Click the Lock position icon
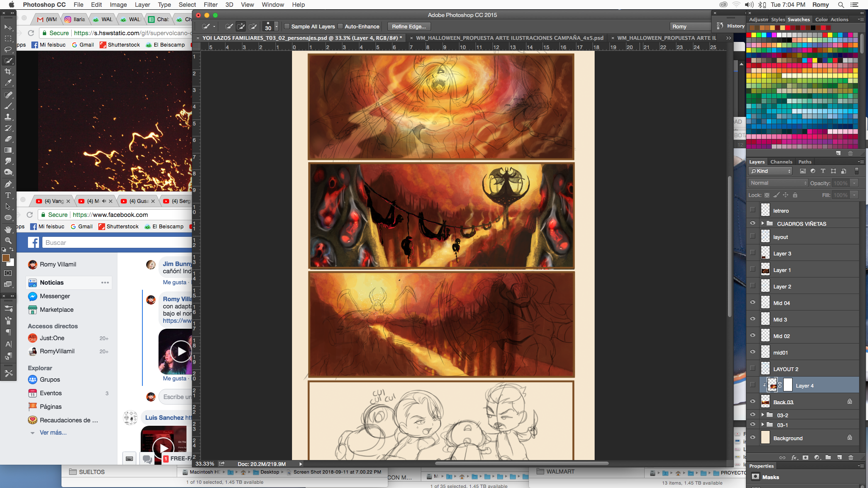This screenshot has width=868, height=488. 785,195
